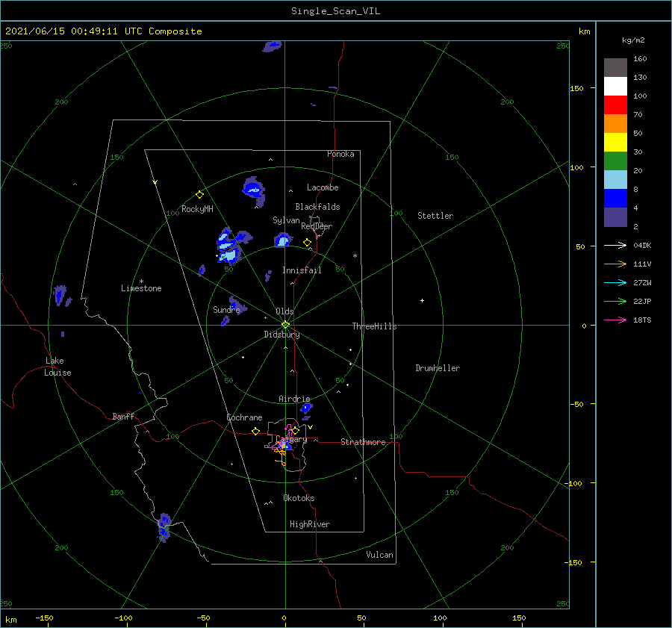Click the ThreeHills label
This screenshot has height=628, width=672.
(x=374, y=326)
